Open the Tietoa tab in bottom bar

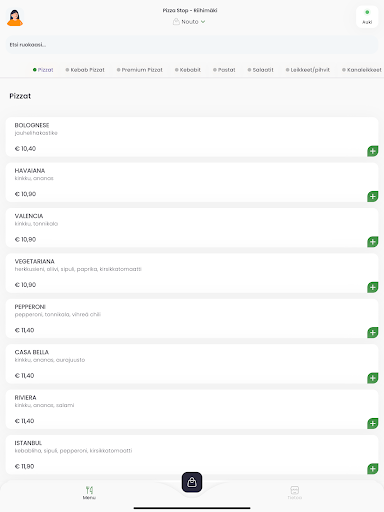click(x=295, y=492)
